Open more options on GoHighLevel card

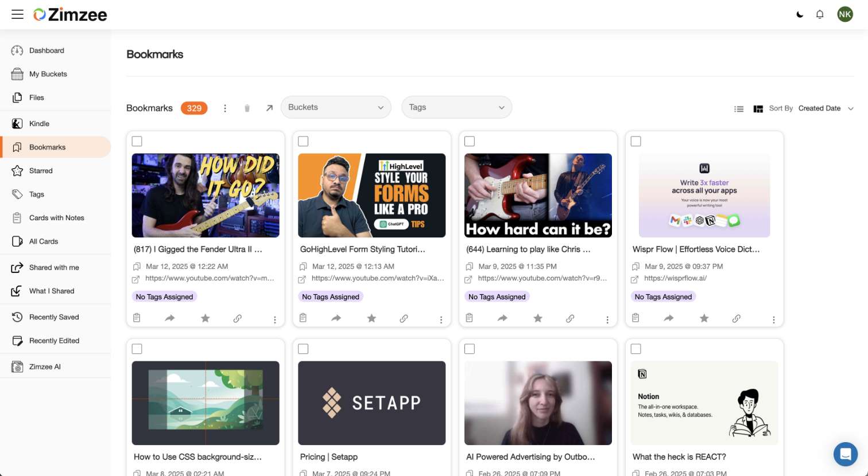[441, 320]
